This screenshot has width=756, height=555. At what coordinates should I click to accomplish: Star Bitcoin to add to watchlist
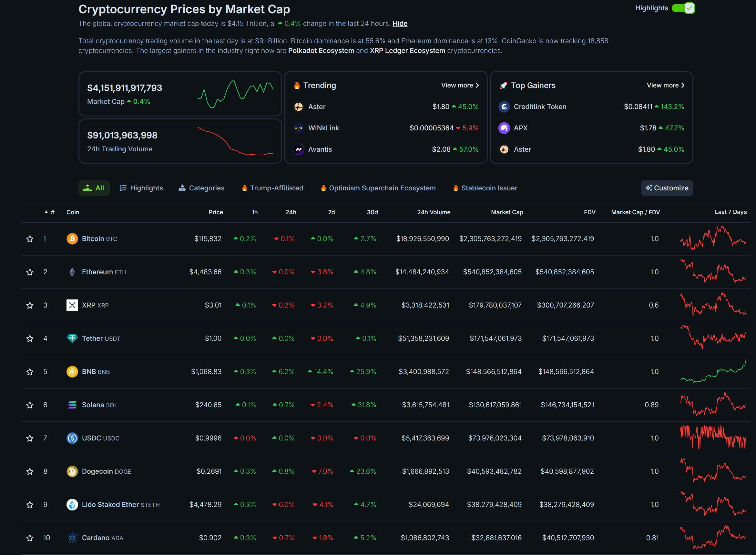click(30, 239)
